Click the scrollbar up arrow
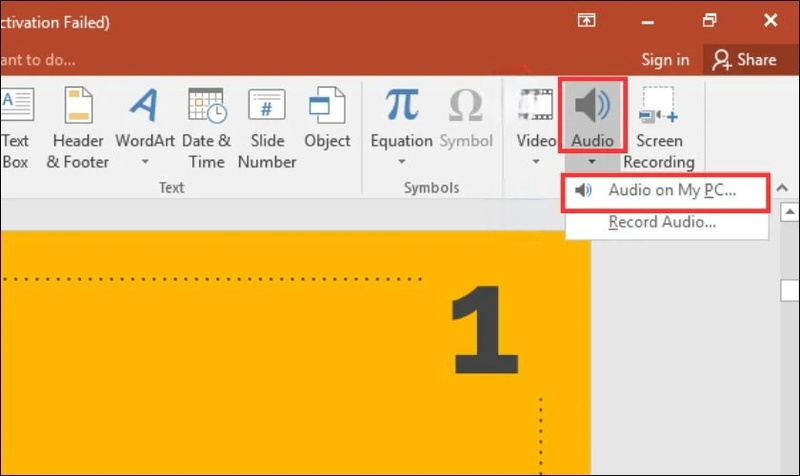Viewport: 800px width, 476px height. pyautogui.click(x=790, y=212)
